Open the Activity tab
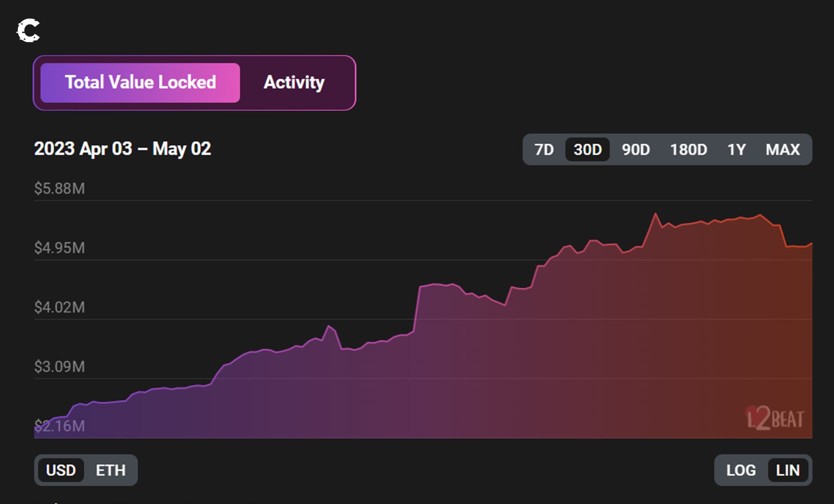 pos(294,83)
